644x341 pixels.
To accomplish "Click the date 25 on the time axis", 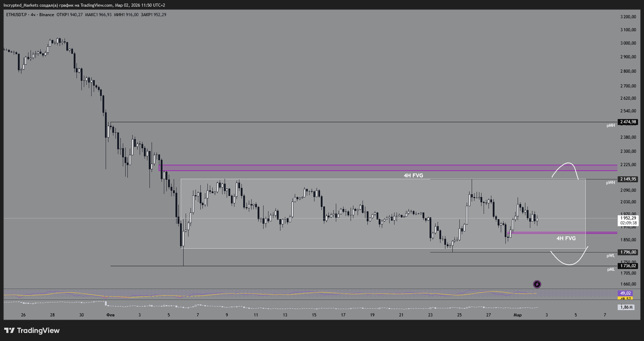I will (x=459, y=315).
